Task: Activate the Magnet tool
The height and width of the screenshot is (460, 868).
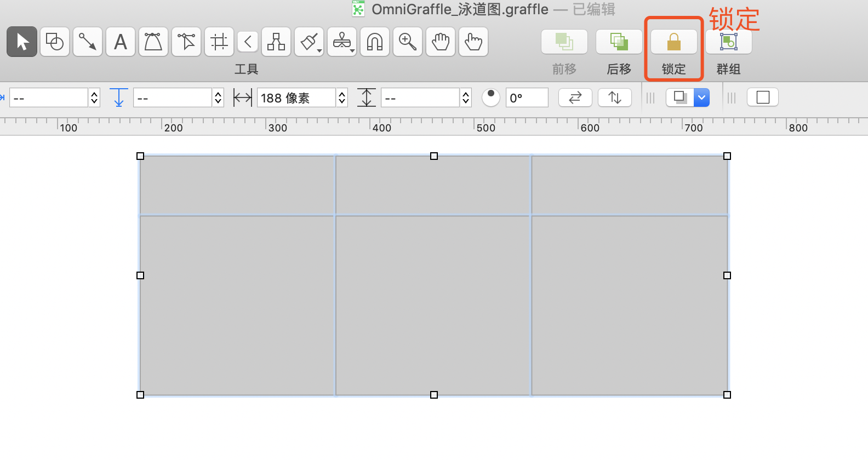Action: [x=375, y=42]
